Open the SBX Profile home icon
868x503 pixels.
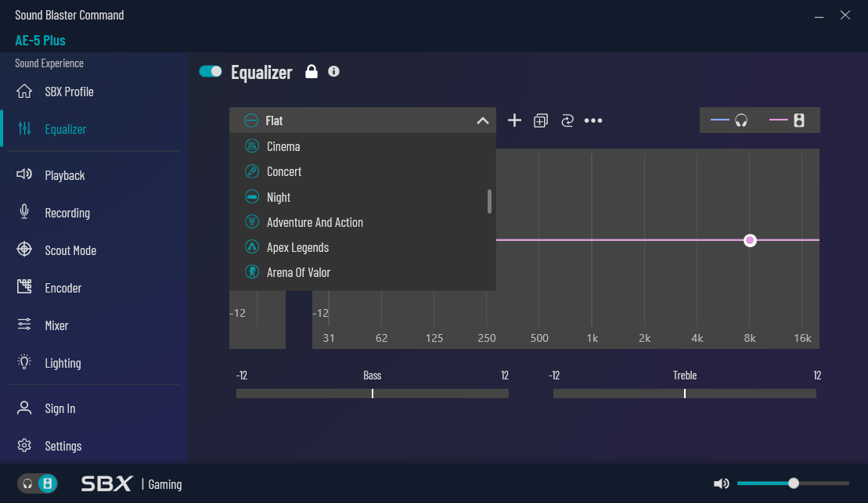[24, 92]
